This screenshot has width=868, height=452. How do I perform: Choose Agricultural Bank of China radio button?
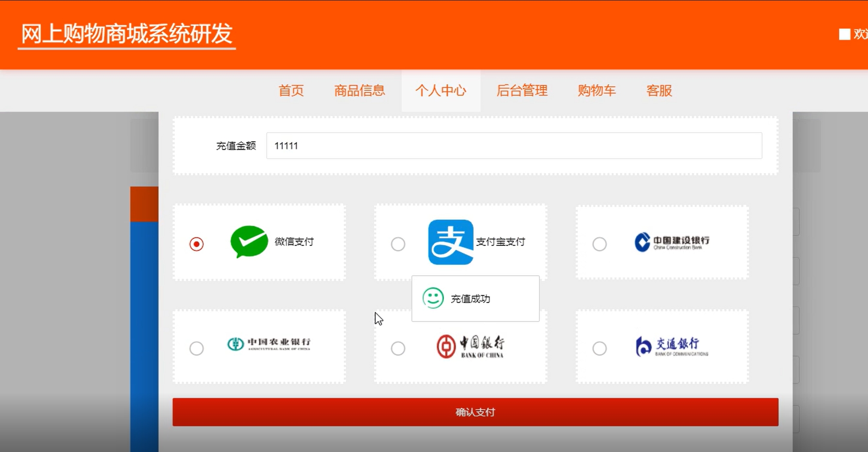pyautogui.click(x=197, y=348)
